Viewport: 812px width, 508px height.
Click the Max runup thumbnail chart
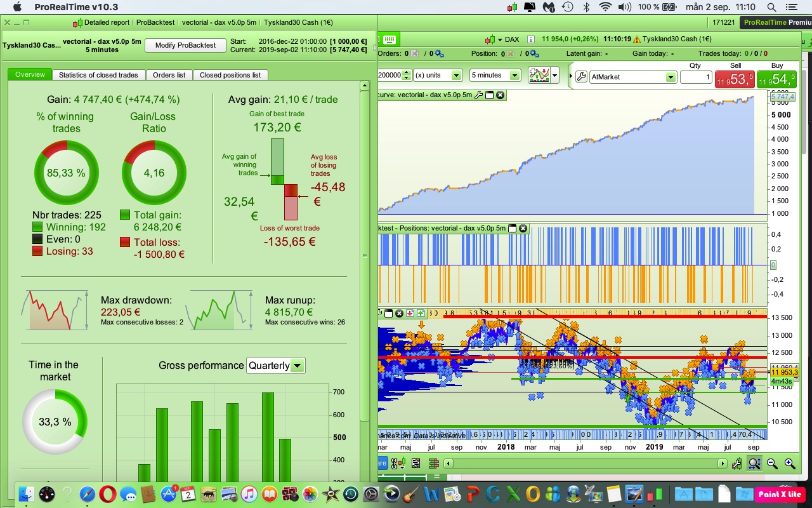tap(219, 310)
